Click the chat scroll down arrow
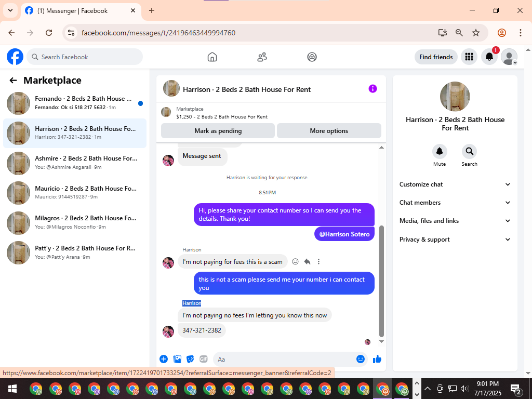The width and height of the screenshot is (532, 399). click(381, 341)
